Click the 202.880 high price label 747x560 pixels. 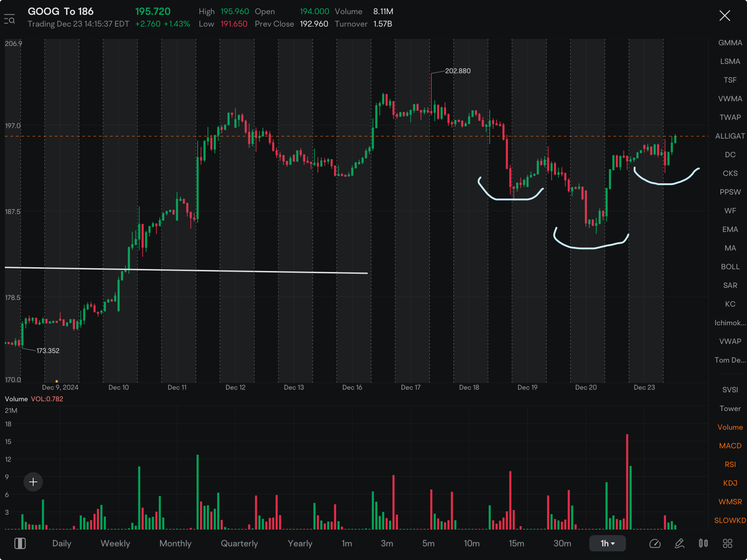pyautogui.click(x=458, y=71)
